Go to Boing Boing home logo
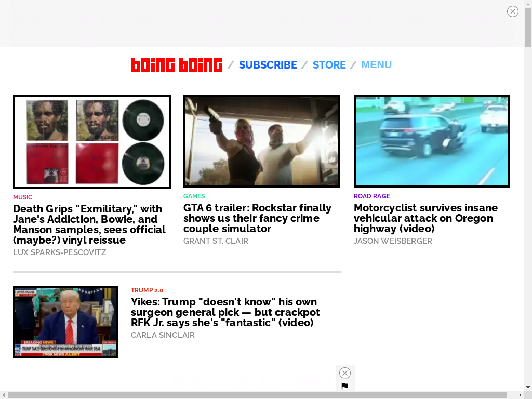The image size is (532, 399). tap(177, 65)
